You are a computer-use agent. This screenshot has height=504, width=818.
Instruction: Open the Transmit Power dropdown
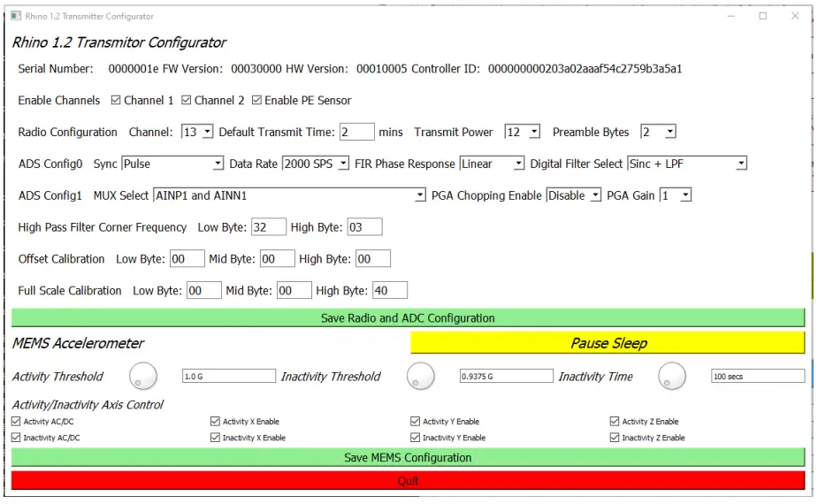(x=523, y=132)
